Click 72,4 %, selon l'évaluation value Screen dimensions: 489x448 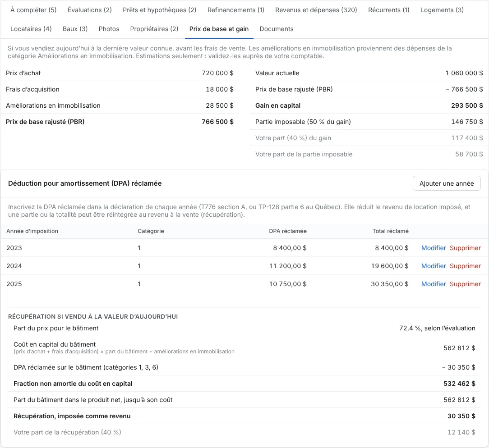pos(437,329)
